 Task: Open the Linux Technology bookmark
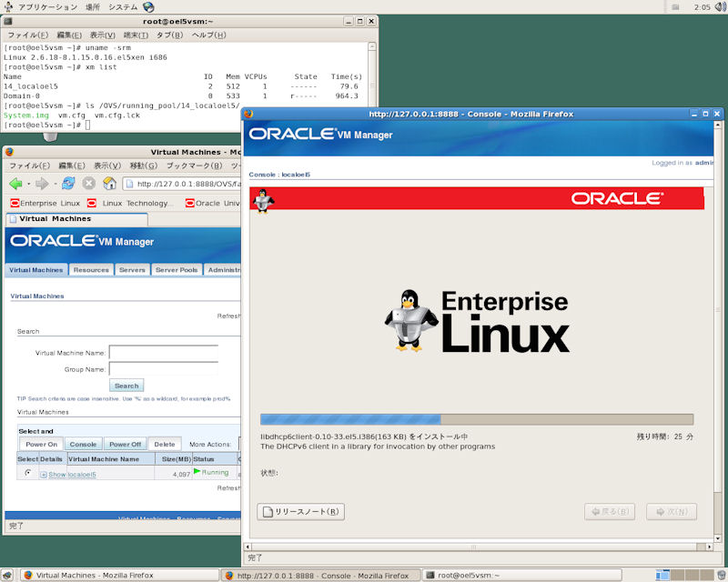point(130,204)
